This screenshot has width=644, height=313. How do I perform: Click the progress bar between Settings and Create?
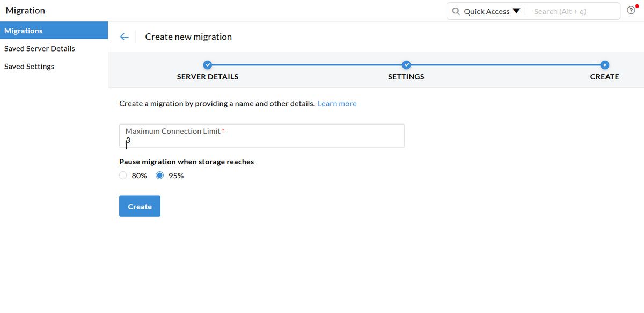tap(504, 64)
